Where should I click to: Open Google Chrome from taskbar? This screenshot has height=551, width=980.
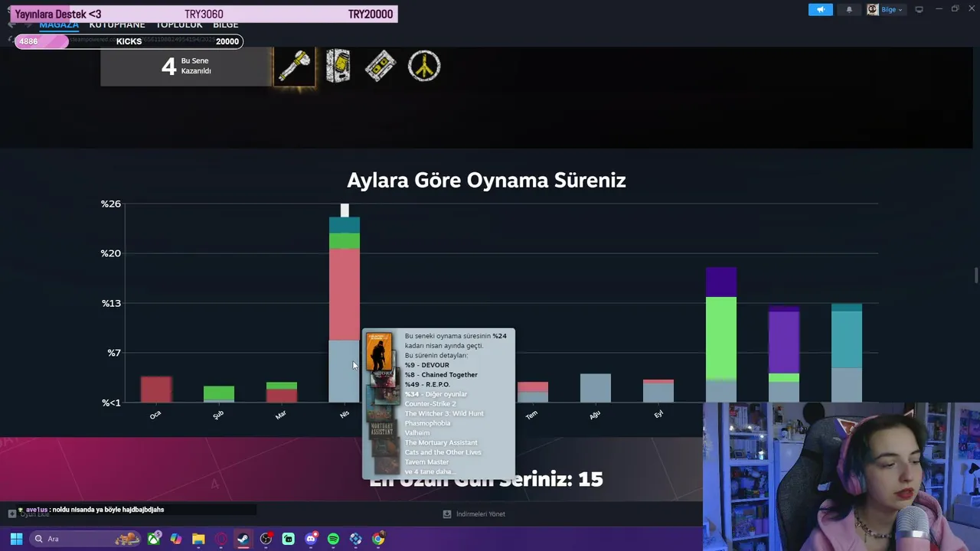pyautogui.click(x=378, y=539)
